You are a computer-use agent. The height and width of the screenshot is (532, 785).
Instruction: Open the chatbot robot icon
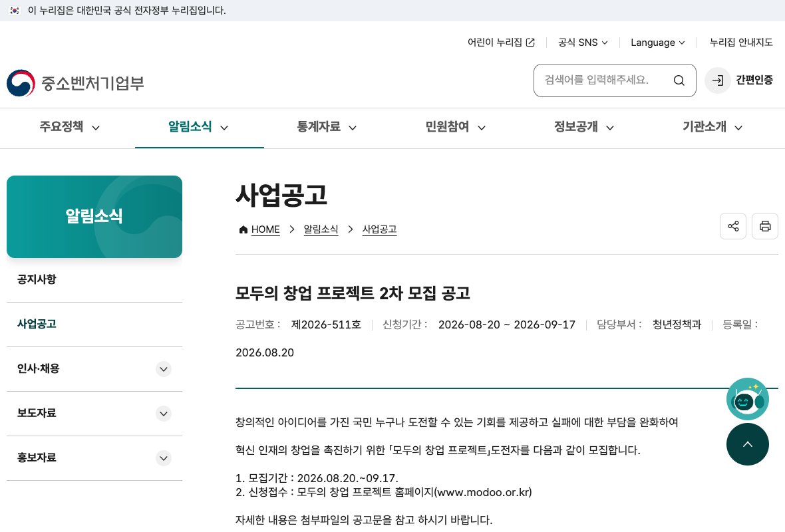point(748,399)
